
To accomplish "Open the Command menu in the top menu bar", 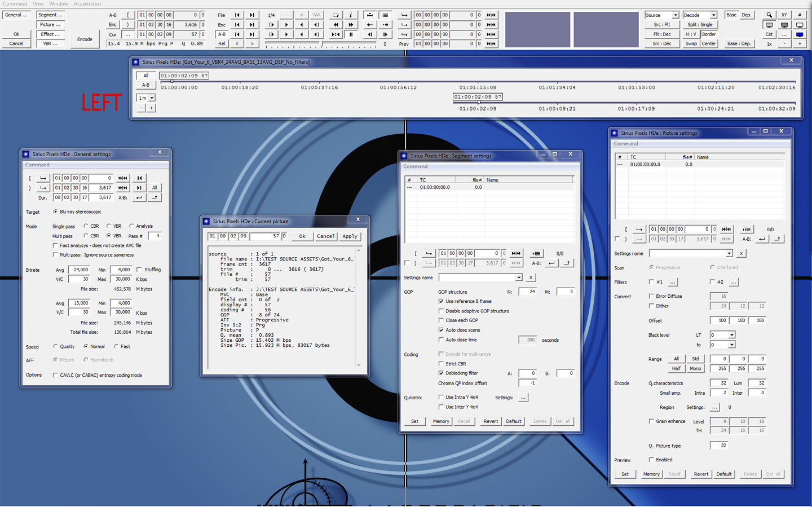I will tap(15, 3).
